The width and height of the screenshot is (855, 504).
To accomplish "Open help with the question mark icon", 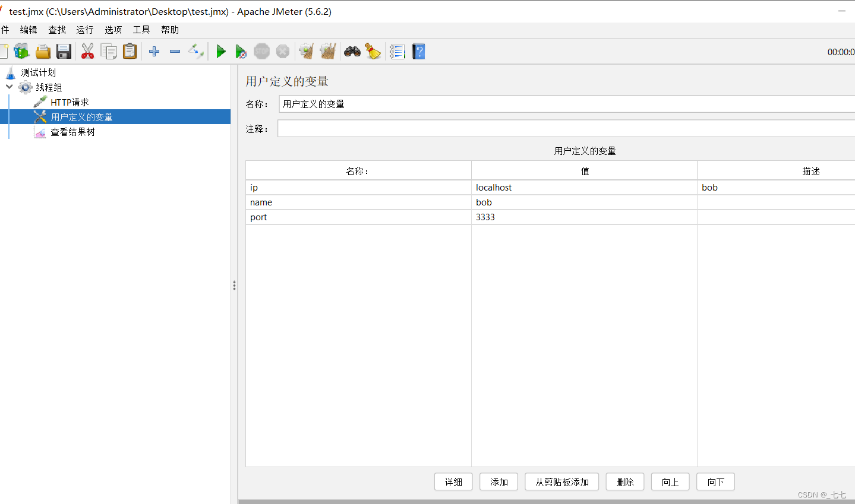I will pos(418,52).
